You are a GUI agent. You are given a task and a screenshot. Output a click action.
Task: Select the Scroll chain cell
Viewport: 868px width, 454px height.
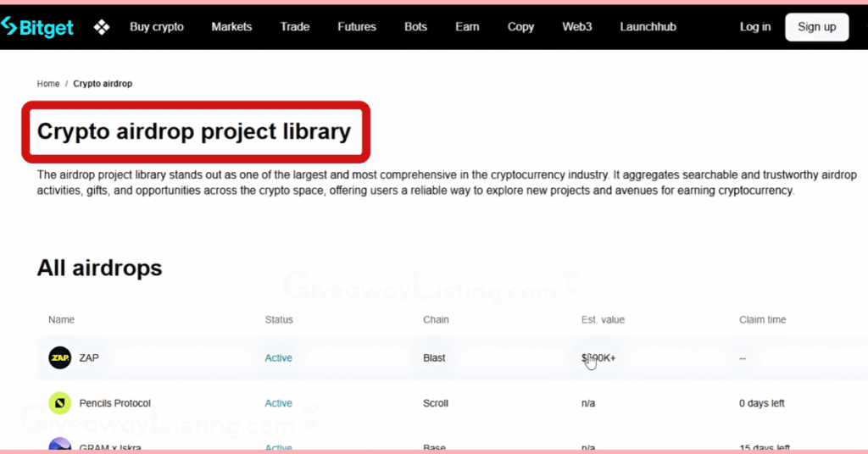[436, 403]
